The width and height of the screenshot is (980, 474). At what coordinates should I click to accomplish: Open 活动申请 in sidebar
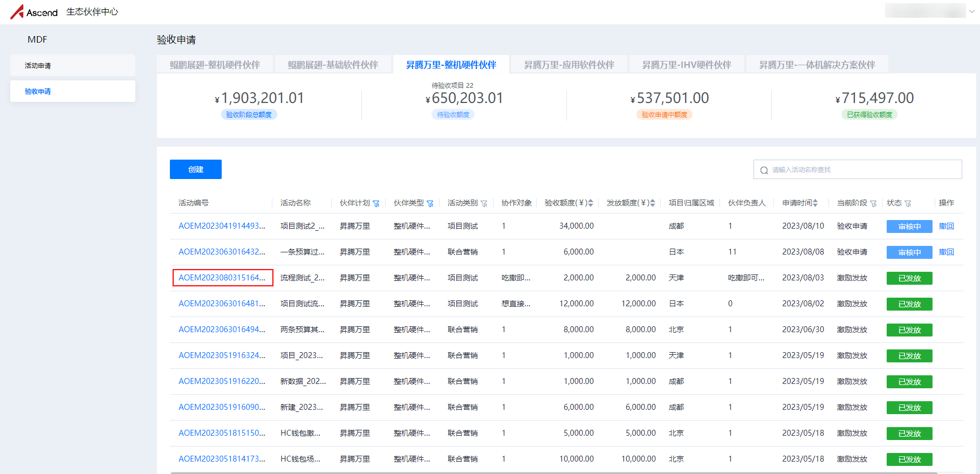[73, 65]
